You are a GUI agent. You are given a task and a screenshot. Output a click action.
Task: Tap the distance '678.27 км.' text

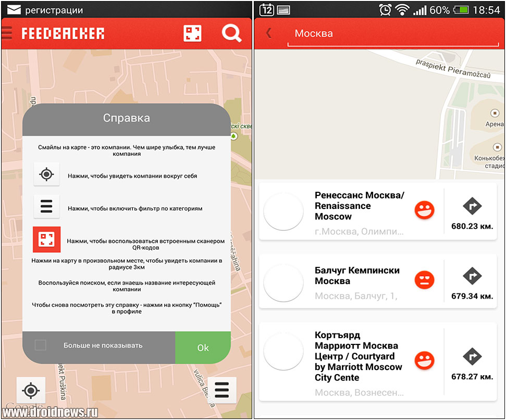click(x=472, y=376)
